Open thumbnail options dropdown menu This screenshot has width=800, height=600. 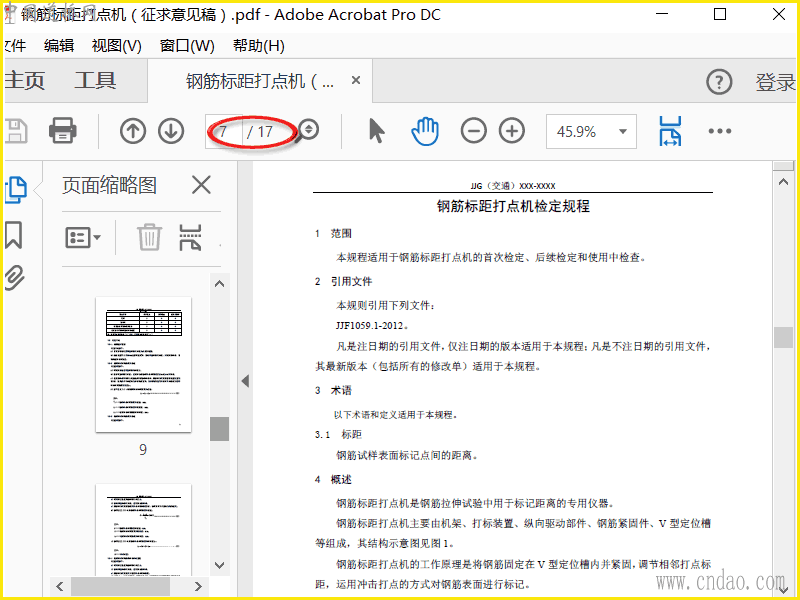point(83,237)
